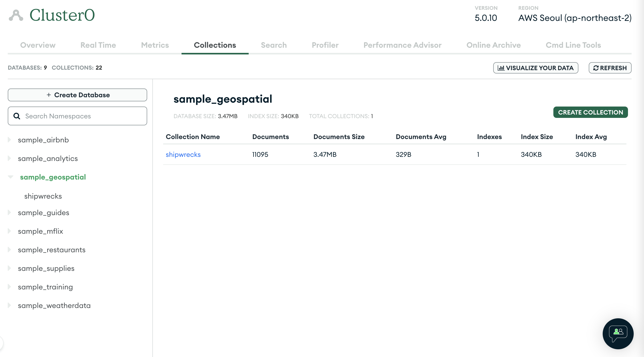
Task: Click the 11095 documents count cell
Action: pos(260,155)
